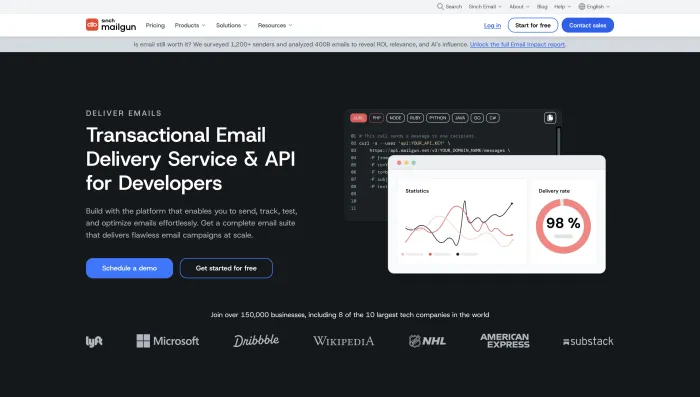This screenshot has height=397, width=700.
Task: Click the Contact sales button
Action: point(588,25)
